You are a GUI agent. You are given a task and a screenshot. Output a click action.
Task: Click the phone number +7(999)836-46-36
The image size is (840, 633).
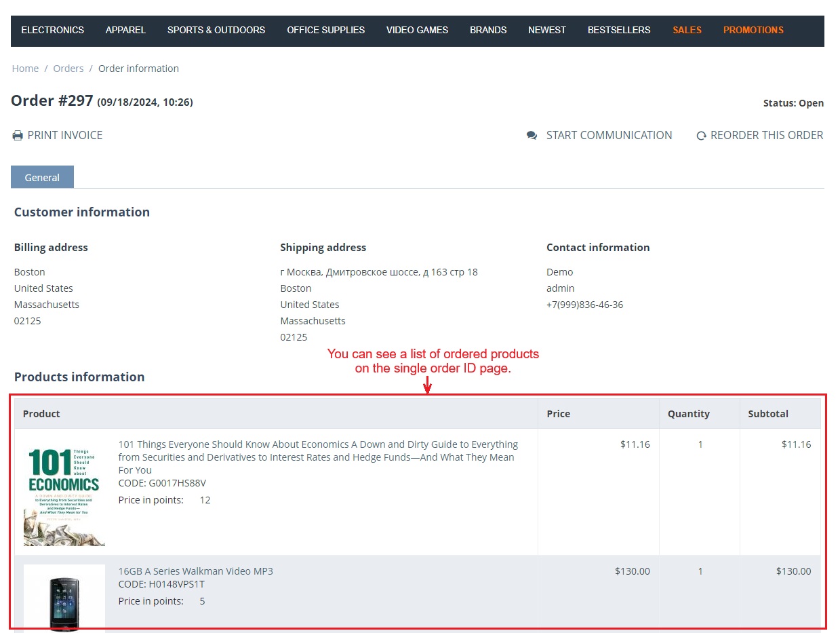pyautogui.click(x=584, y=305)
